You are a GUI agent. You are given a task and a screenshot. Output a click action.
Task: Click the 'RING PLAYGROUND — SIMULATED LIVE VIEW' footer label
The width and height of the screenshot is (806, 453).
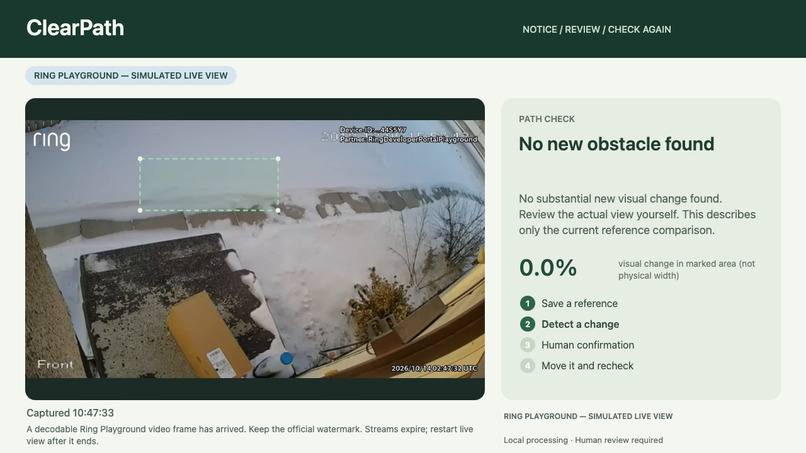tap(588, 416)
